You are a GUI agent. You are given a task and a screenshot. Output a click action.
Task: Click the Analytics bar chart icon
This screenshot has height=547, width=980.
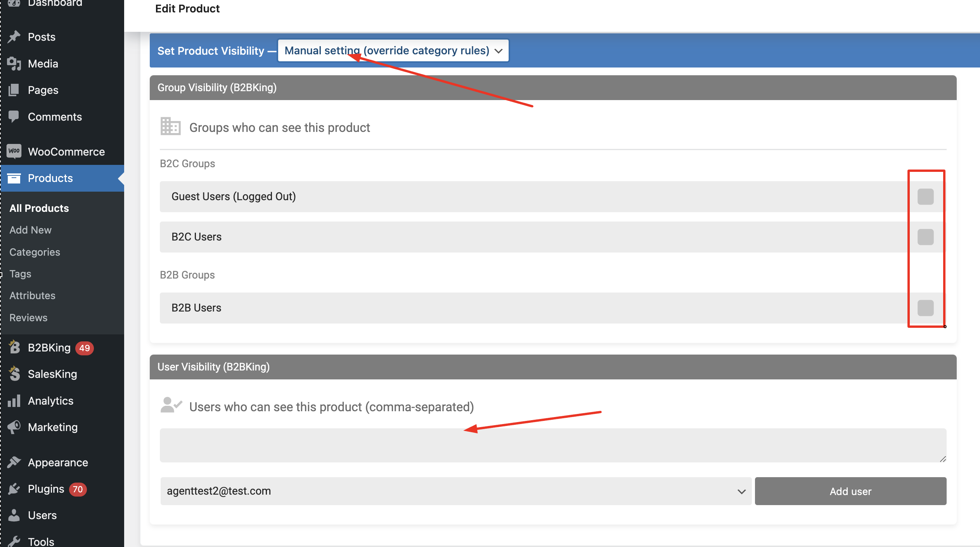pos(14,401)
